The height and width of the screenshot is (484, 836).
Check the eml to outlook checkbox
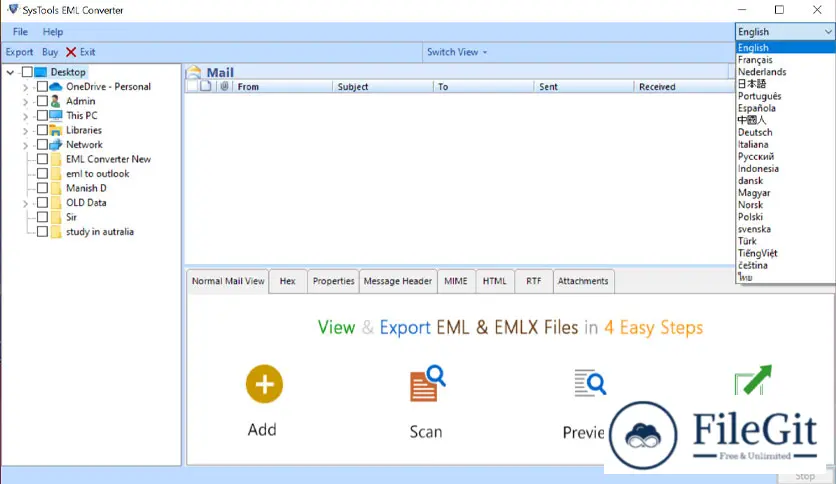coord(42,173)
